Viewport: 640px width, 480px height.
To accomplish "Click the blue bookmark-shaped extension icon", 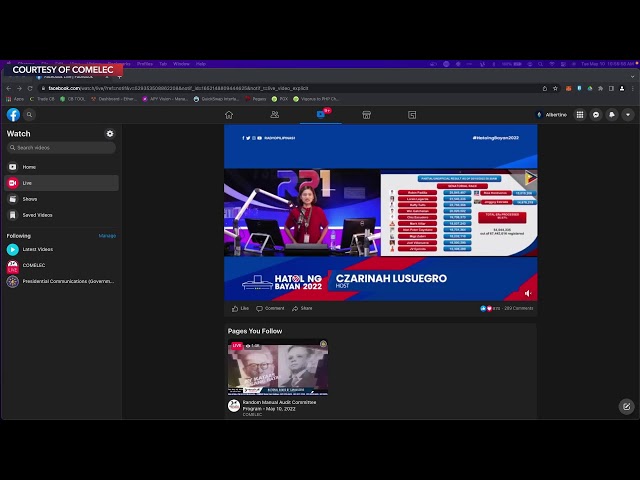I will coord(579,88).
